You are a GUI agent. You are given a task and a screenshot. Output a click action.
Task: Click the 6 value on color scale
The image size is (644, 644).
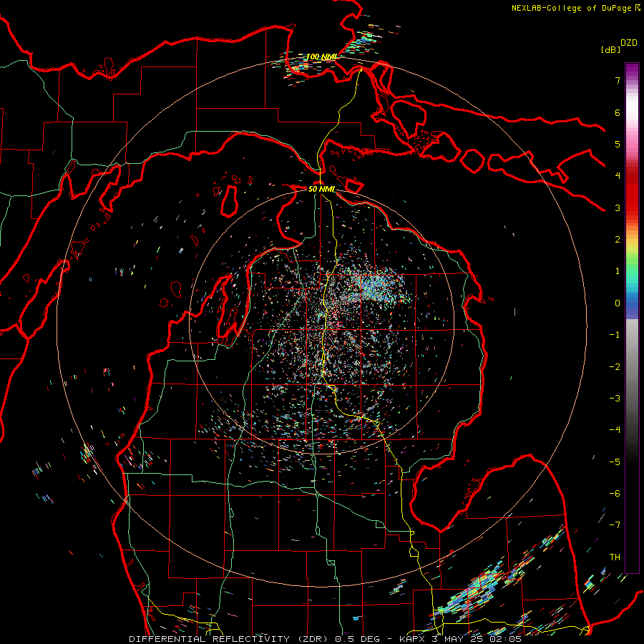pyautogui.click(x=618, y=112)
